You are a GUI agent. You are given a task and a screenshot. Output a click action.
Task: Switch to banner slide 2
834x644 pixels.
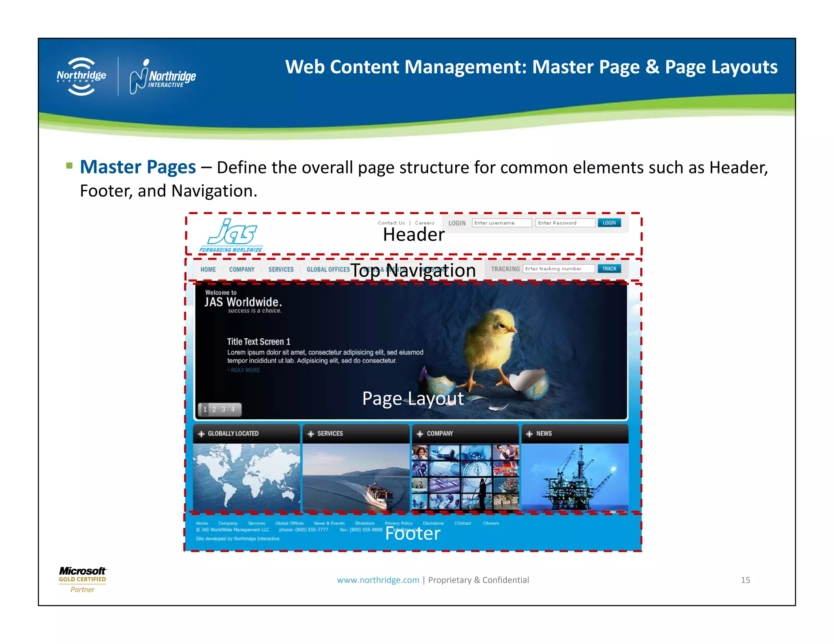pos(214,410)
